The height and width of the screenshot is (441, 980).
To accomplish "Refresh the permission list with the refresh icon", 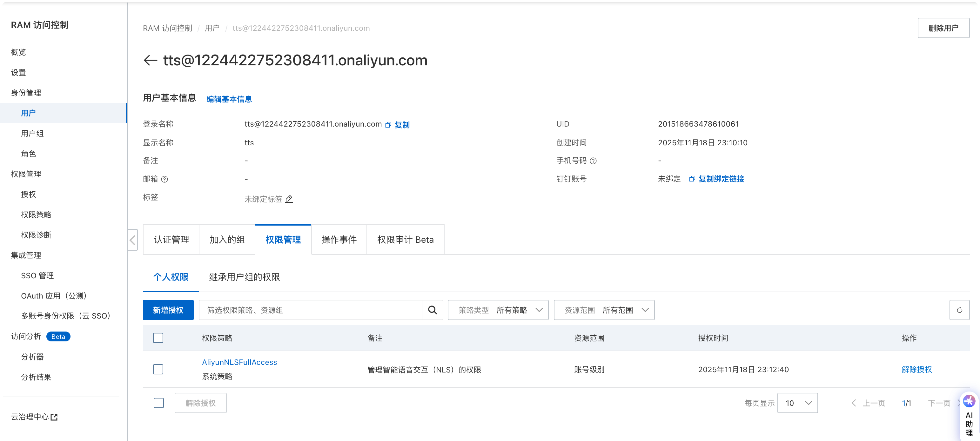I will [x=960, y=310].
